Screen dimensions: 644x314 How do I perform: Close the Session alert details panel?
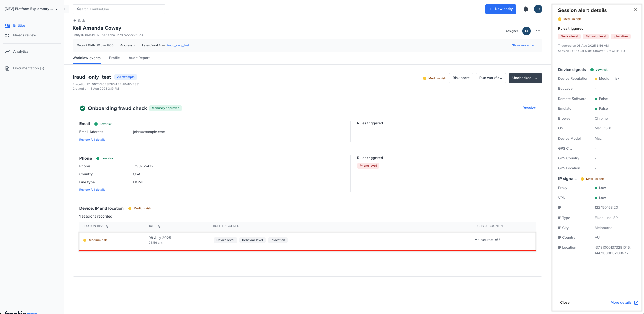636,10
